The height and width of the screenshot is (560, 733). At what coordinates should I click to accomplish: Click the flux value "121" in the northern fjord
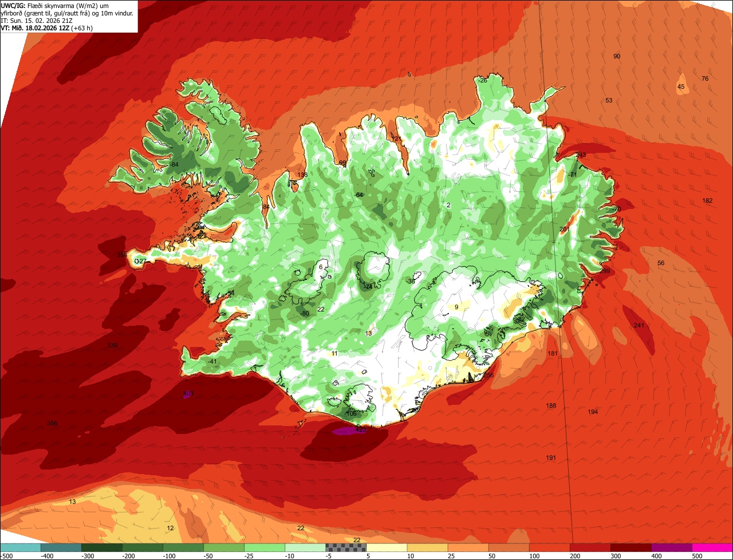[x=396, y=139]
